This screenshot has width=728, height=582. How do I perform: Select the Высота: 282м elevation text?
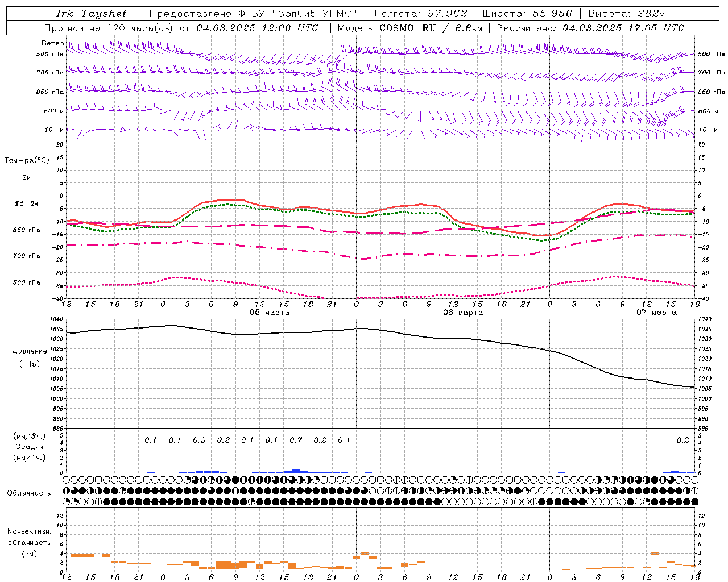627,14
